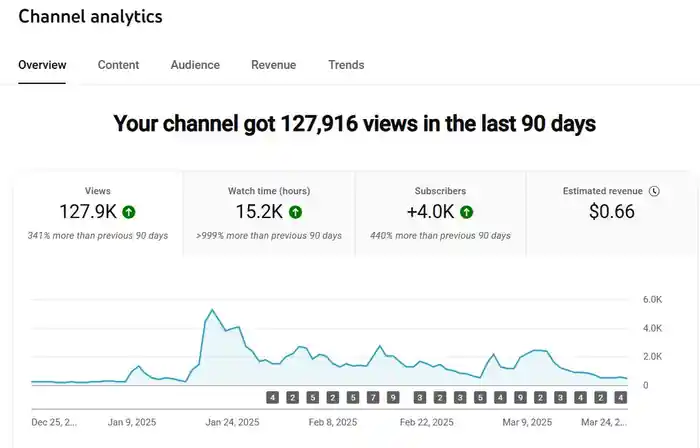Click '341% more than previous 90 days'
The width and height of the screenshot is (700, 448).
(98, 236)
